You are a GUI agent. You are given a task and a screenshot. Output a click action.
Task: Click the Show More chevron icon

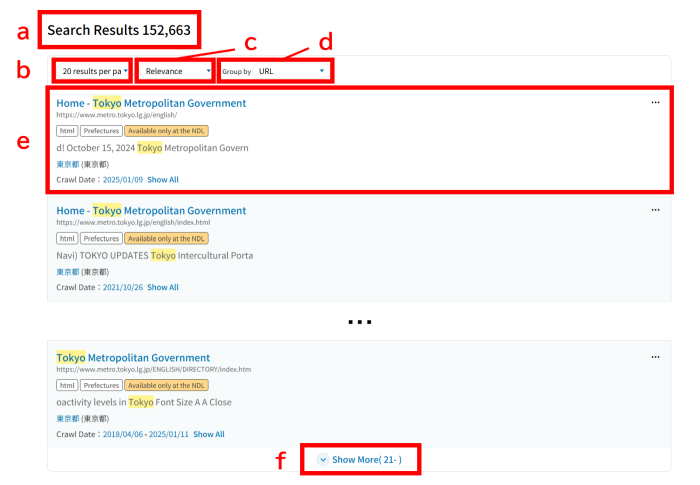322,460
